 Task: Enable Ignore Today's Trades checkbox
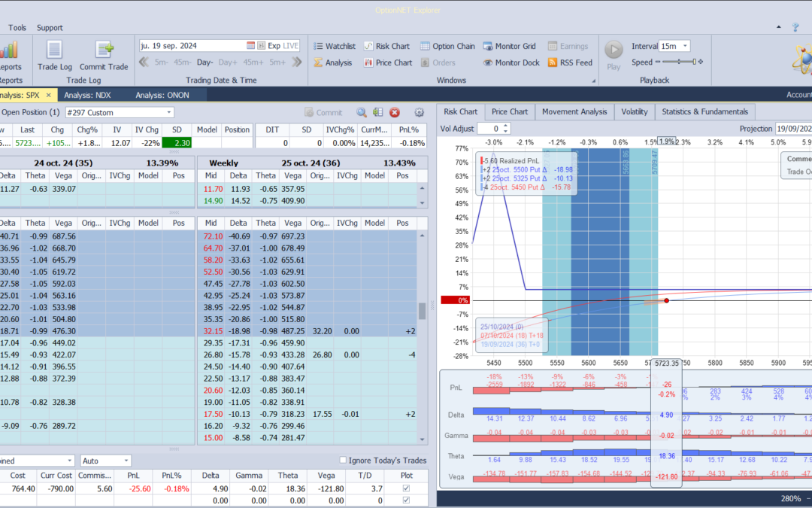pyautogui.click(x=344, y=461)
